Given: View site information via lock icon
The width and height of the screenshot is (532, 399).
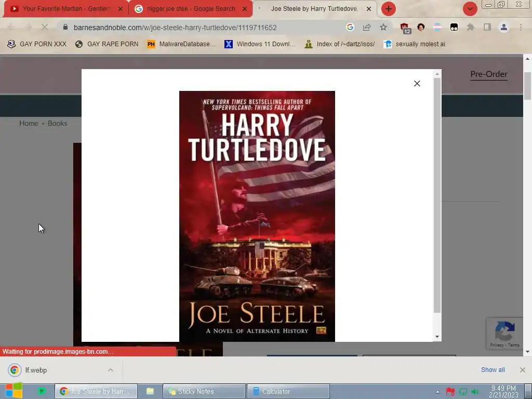Looking at the screenshot, I should pyautogui.click(x=65, y=27).
